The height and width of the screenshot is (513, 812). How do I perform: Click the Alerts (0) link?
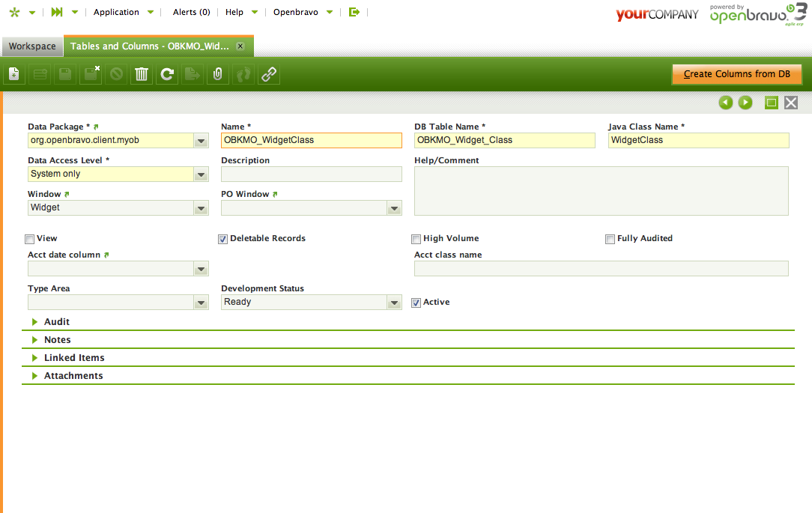[191, 12]
